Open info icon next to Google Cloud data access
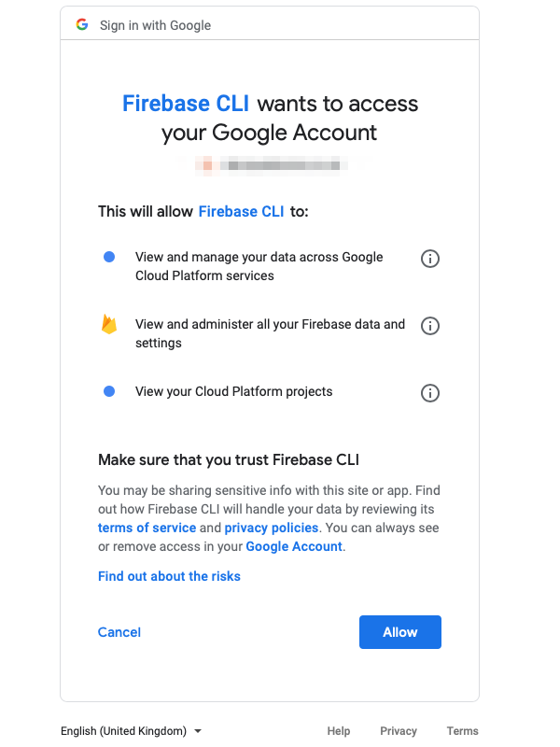 coord(430,259)
